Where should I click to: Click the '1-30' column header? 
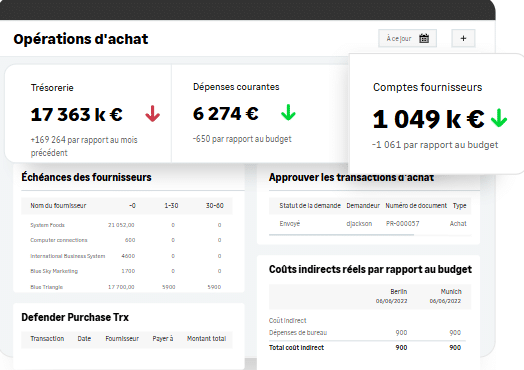point(171,206)
